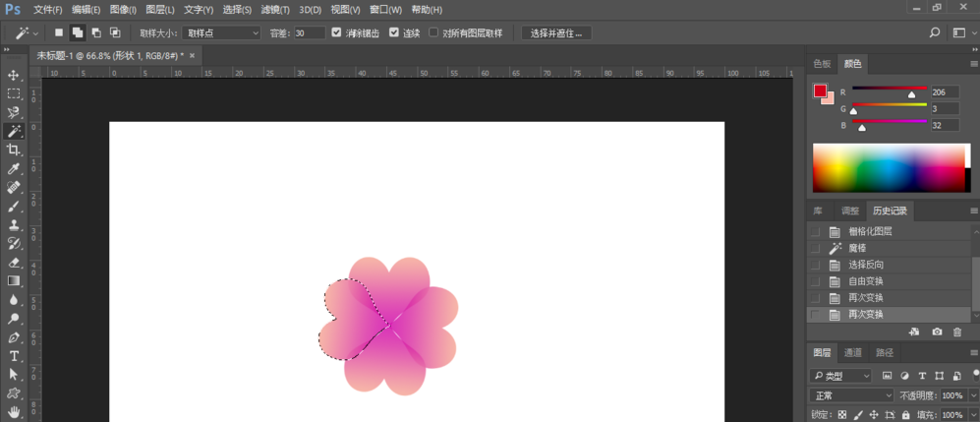The image size is (980, 422).
Task: Uncheck the 连续 contiguous option
Action: 394,32
